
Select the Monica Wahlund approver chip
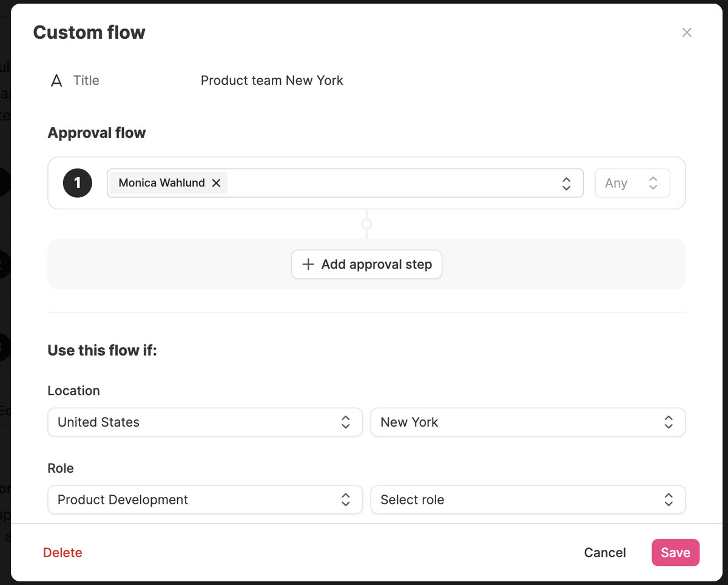(x=161, y=183)
